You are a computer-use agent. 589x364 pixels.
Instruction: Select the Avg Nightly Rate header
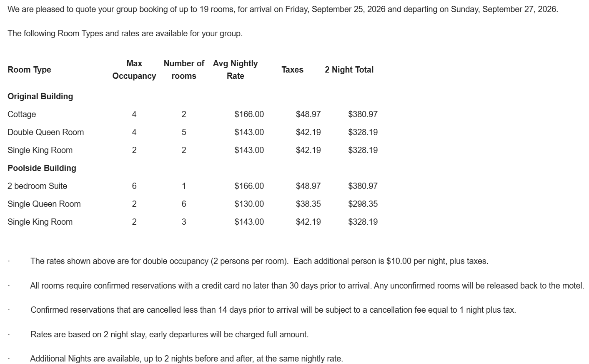236,70
